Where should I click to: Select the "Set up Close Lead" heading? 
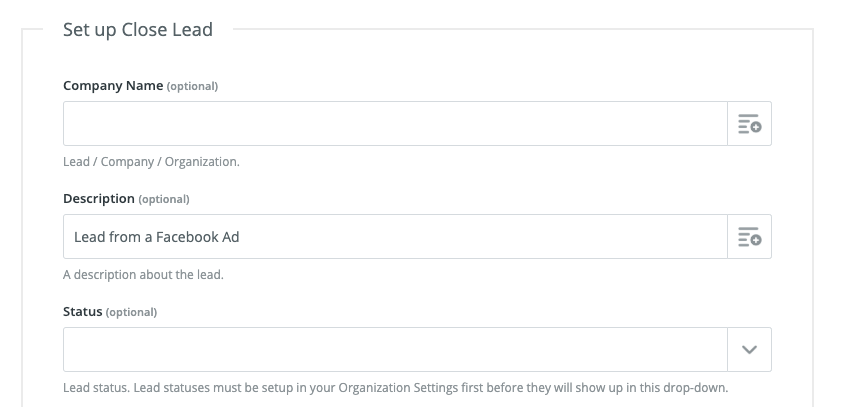pos(138,30)
